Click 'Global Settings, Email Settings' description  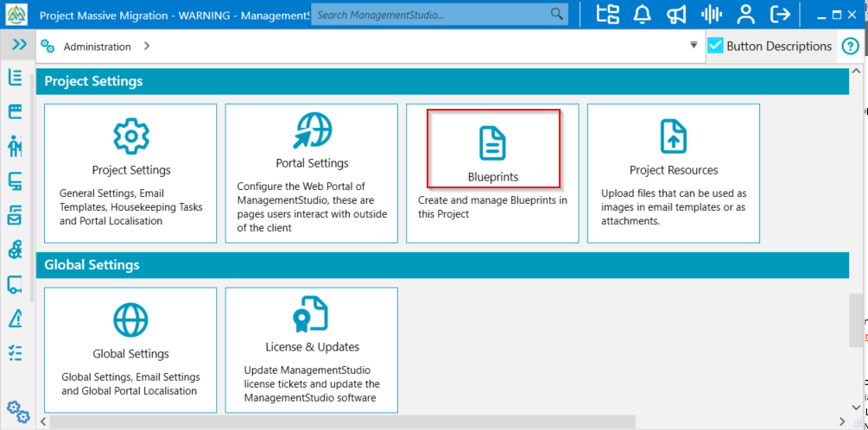pyautogui.click(x=131, y=384)
